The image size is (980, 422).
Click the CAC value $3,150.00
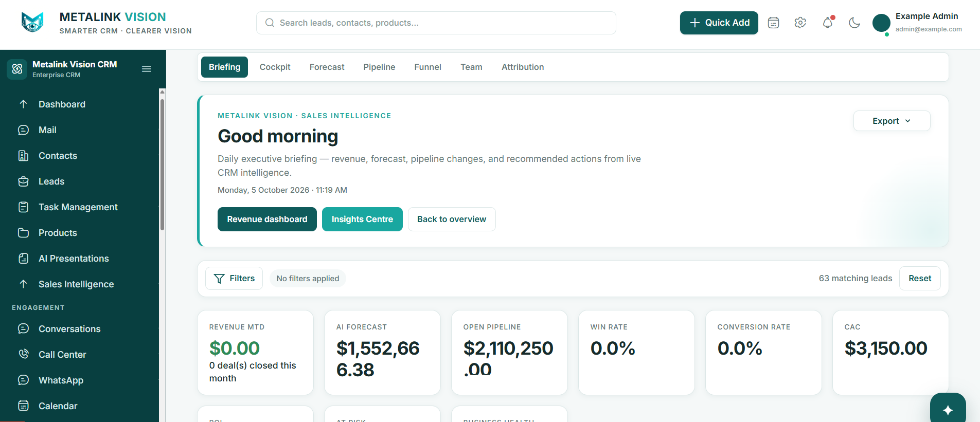(x=886, y=348)
